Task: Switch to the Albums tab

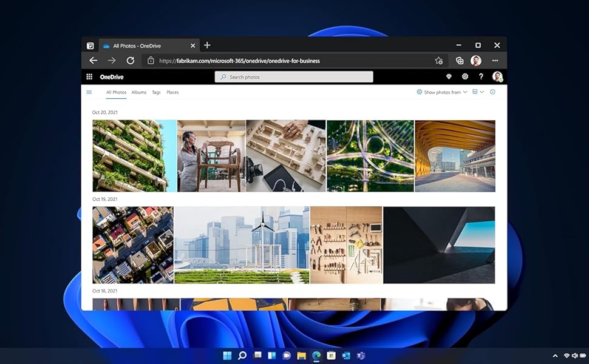Action: click(139, 92)
